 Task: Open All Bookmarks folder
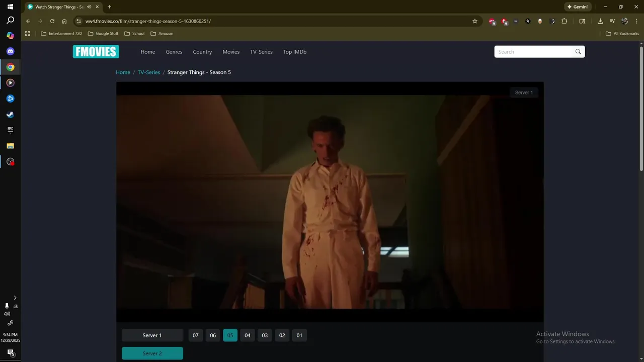coord(622,34)
